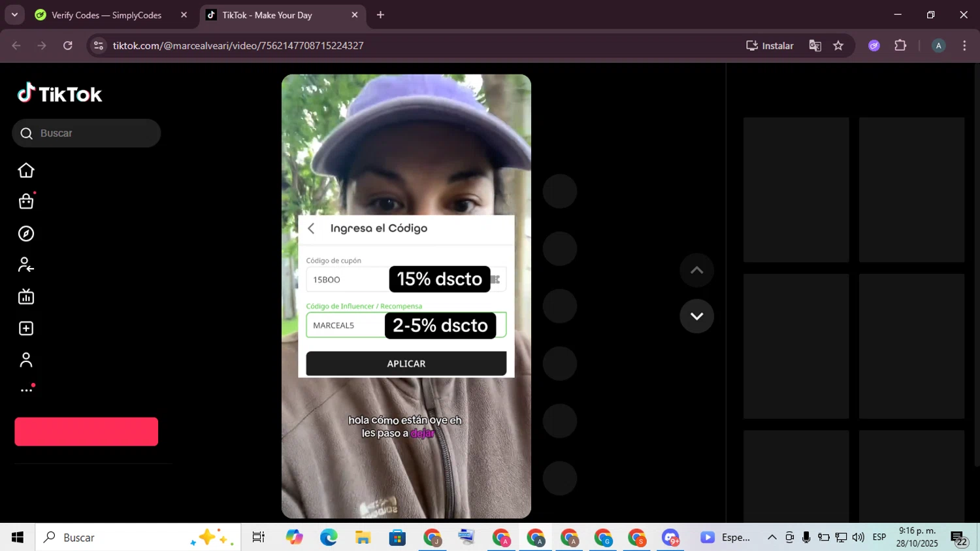Click Instalar to install the TikTok app
The width and height of the screenshot is (980, 551).
pos(770,46)
